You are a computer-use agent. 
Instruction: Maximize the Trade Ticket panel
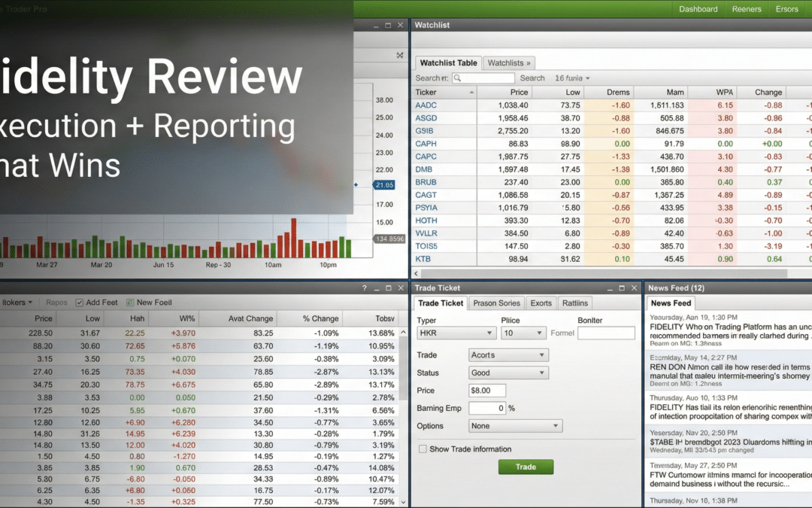coord(622,288)
